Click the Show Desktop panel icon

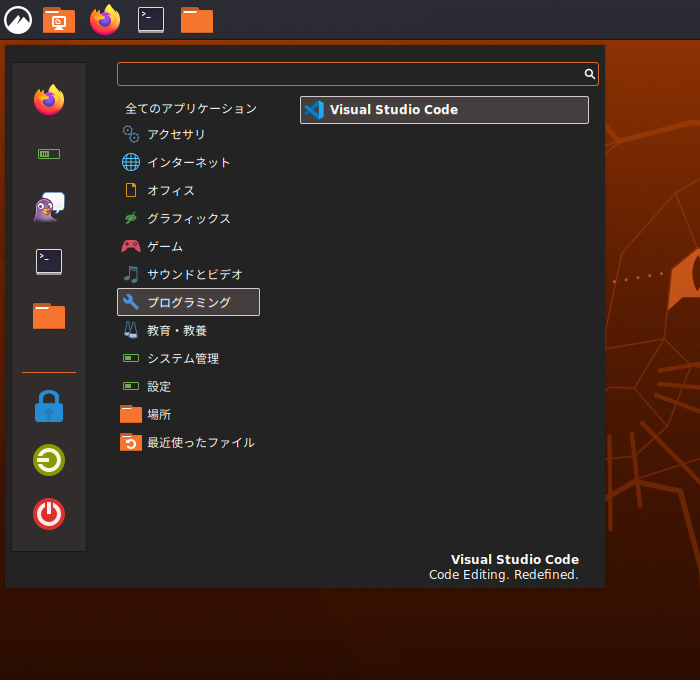pyautogui.click(x=59, y=20)
